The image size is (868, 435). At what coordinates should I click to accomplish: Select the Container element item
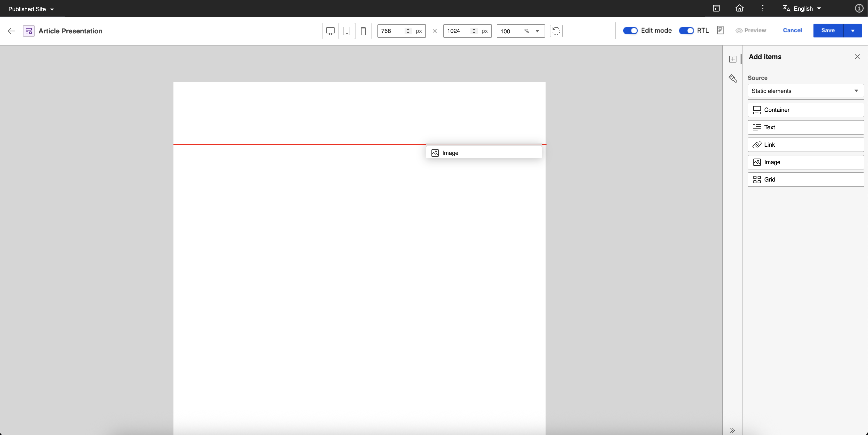pyautogui.click(x=806, y=110)
